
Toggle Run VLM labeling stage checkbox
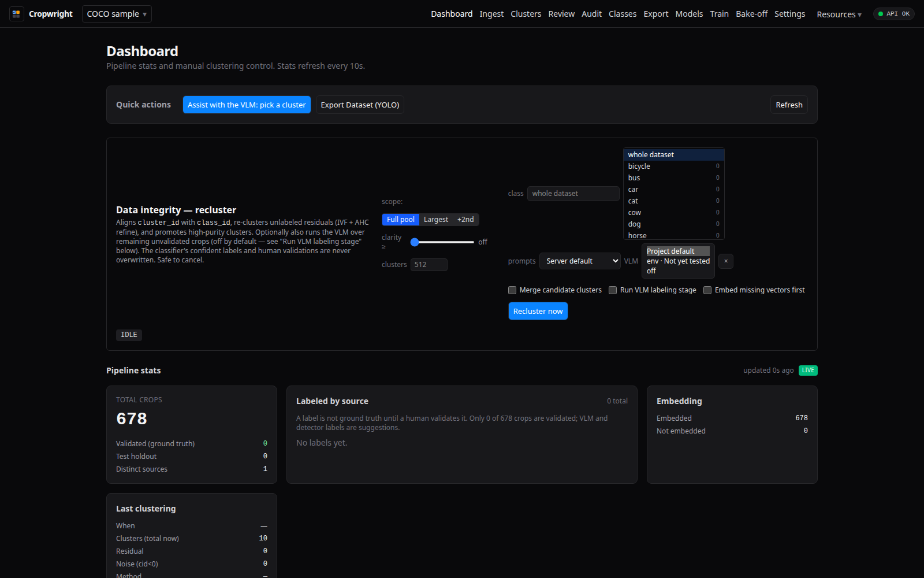(613, 290)
